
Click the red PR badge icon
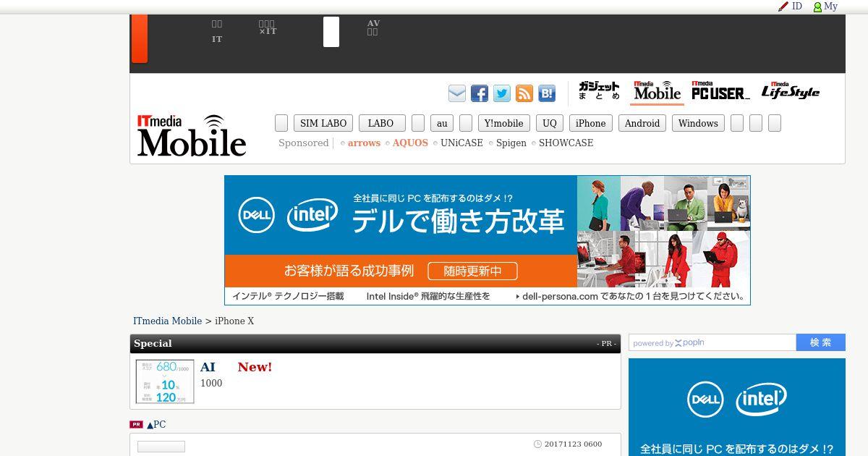pyautogui.click(x=136, y=424)
